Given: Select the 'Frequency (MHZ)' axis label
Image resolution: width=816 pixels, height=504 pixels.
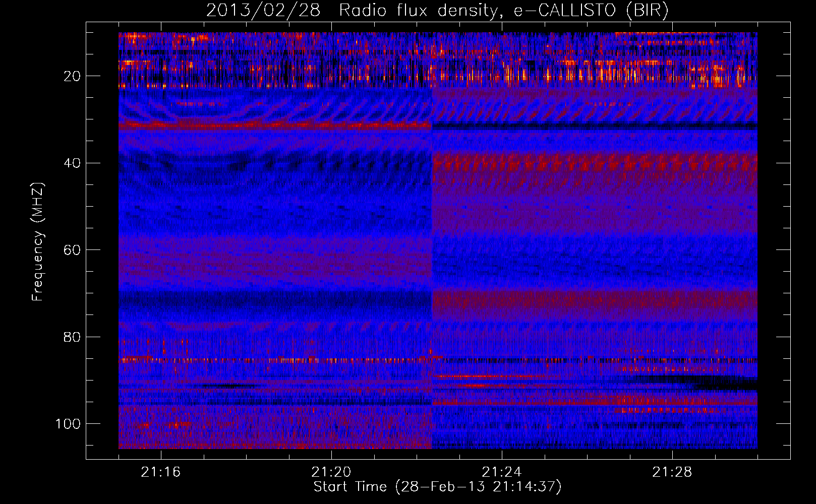Looking at the screenshot, I should coord(38,241).
